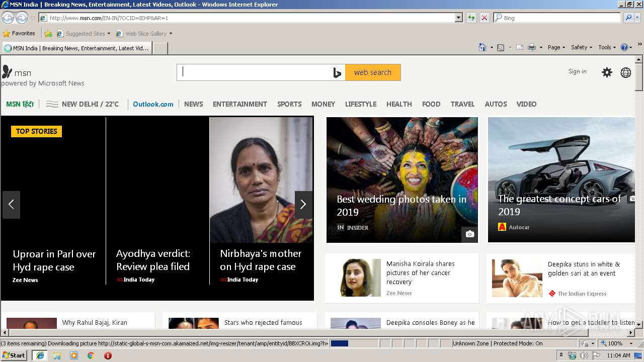Click in the MSN web search field
This screenshot has width=644, height=362.
click(x=254, y=72)
